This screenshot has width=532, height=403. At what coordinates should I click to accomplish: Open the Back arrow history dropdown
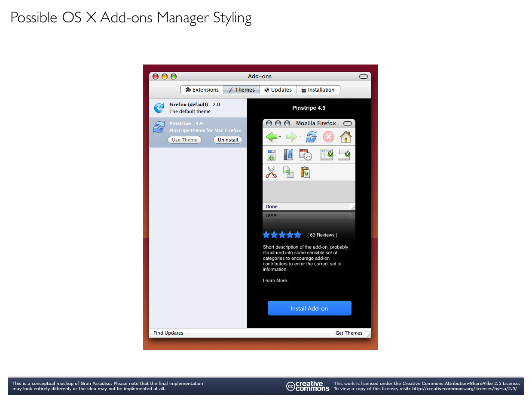pos(280,137)
